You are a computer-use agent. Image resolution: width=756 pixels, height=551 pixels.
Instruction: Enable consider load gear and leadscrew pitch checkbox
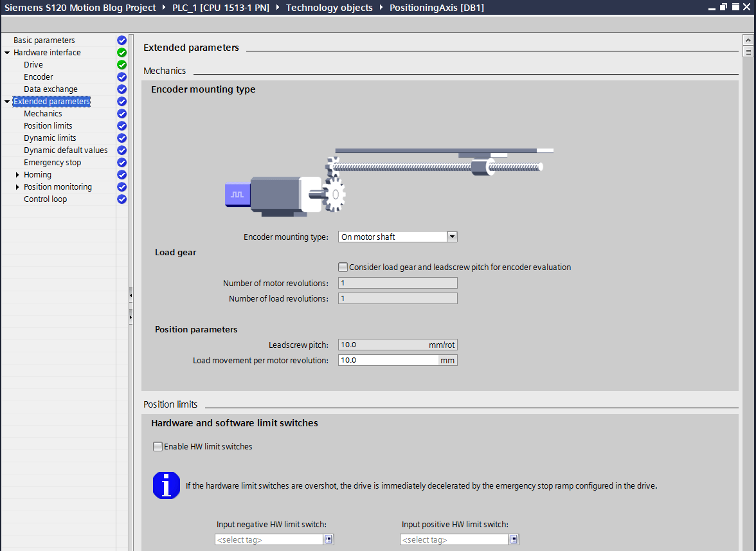[x=343, y=267]
